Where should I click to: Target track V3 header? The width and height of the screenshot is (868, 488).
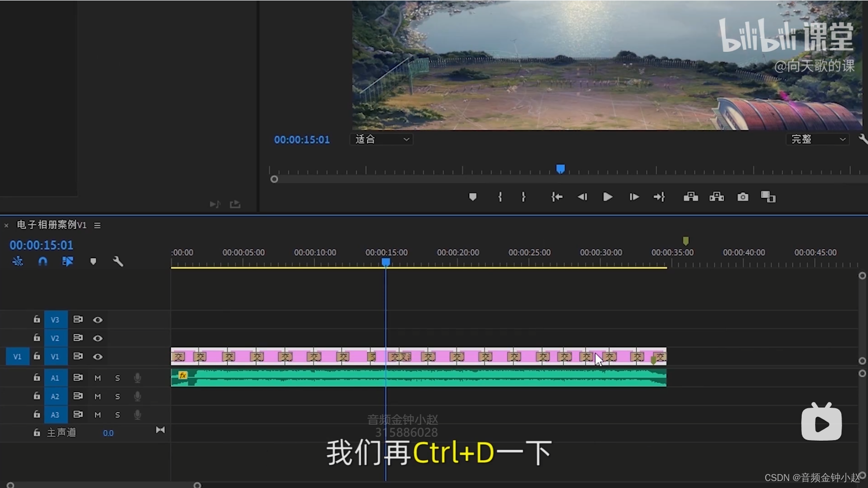(x=55, y=320)
